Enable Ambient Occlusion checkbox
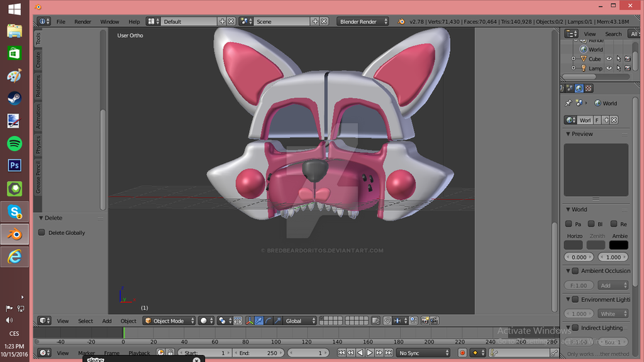Image resolution: width=644 pixels, height=362 pixels. [575, 271]
